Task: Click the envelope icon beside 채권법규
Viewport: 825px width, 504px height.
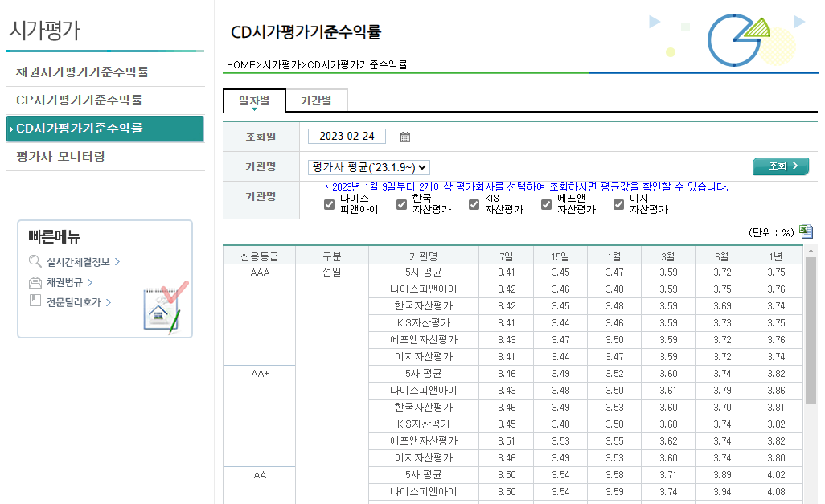Action: pyautogui.click(x=35, y=283)
